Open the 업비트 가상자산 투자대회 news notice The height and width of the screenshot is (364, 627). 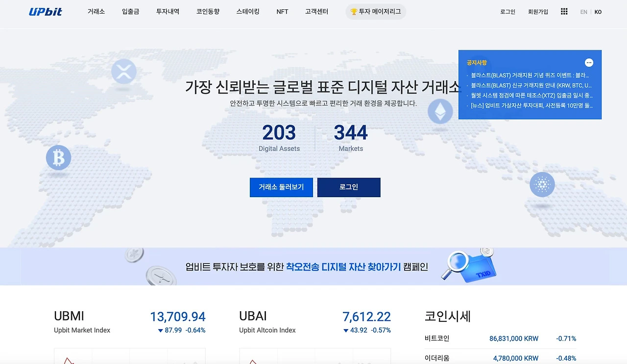coord(531,105)
